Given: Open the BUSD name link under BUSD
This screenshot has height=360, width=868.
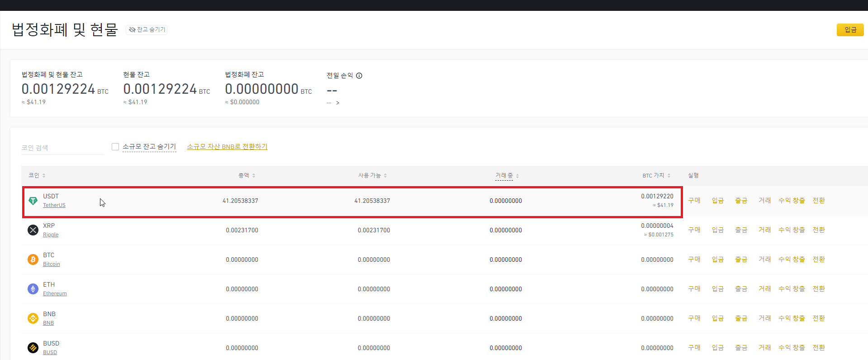Looking at the screenshot, I should pyautogui.click(x=50, y=352).
